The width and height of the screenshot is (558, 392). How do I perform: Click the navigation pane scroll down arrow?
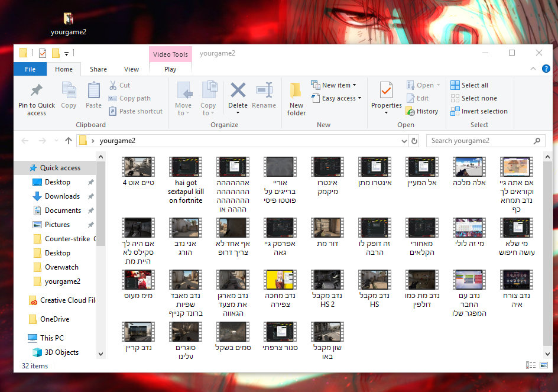(100, 354)
